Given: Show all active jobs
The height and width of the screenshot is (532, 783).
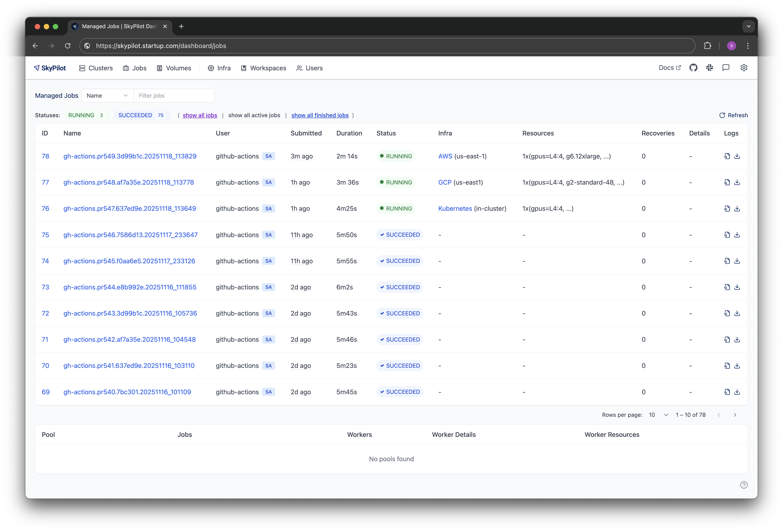Looking at the screenshot, I should (x=254, y=115).
